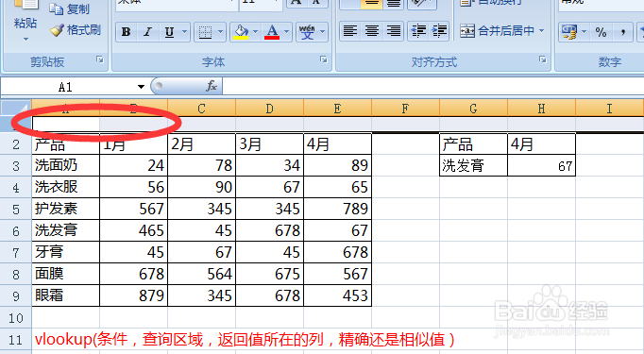Open the Paste options dropdown arrow

[25, 40]
